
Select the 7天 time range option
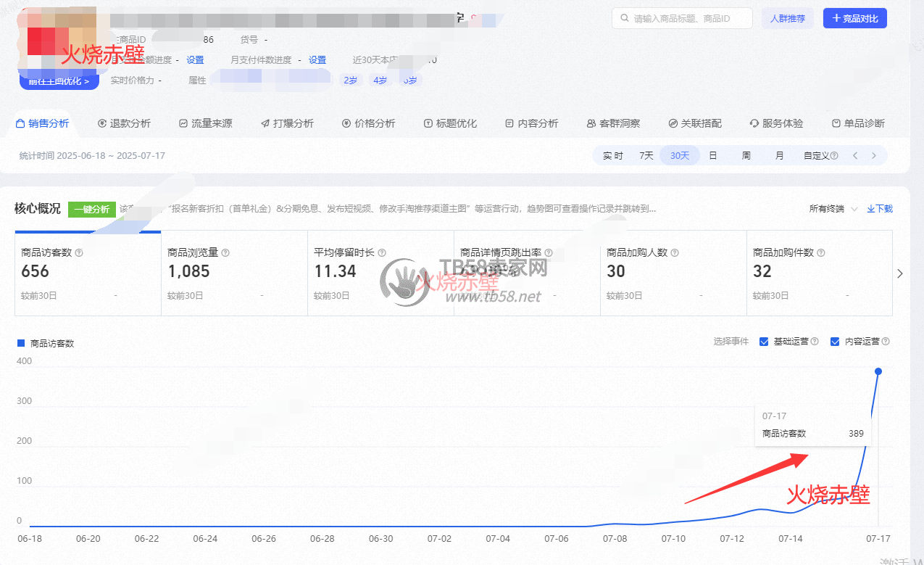646,155
